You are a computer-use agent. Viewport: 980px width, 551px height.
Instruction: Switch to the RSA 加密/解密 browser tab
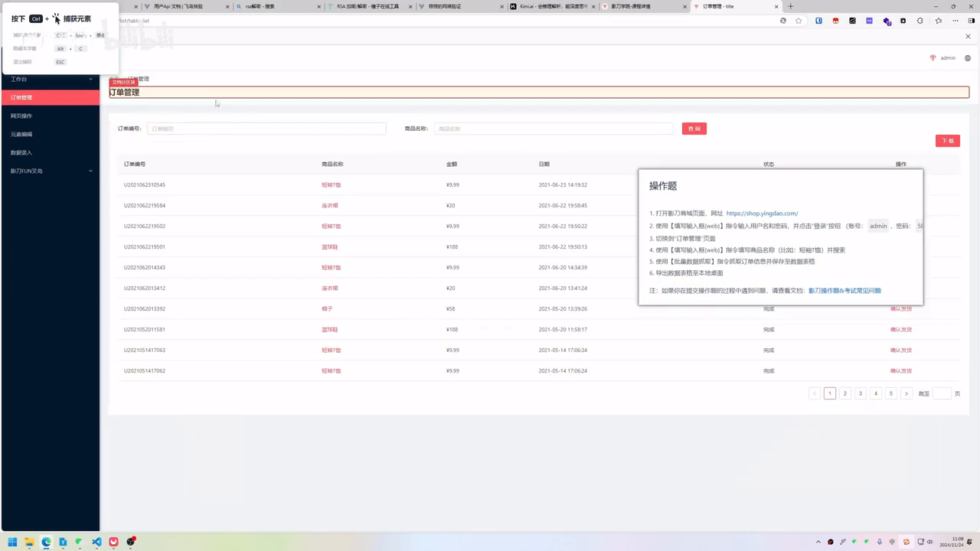coord(367,6)
